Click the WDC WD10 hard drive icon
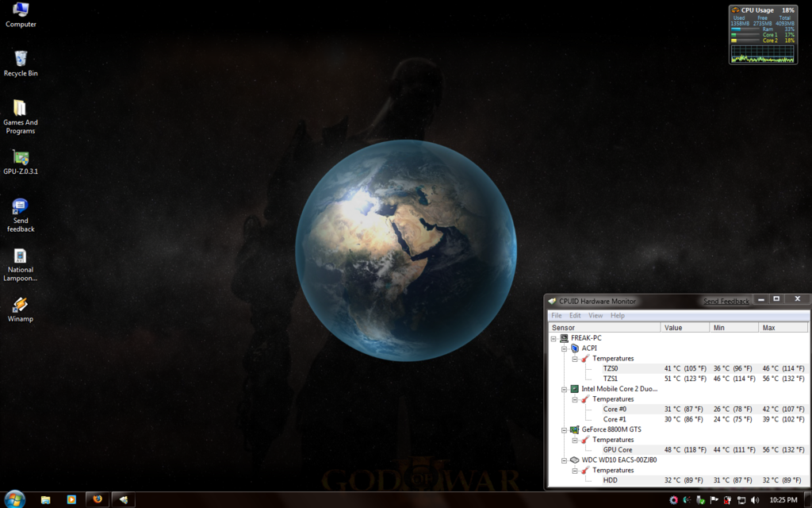This screenshot has height=508, width=812. point(574,460)
